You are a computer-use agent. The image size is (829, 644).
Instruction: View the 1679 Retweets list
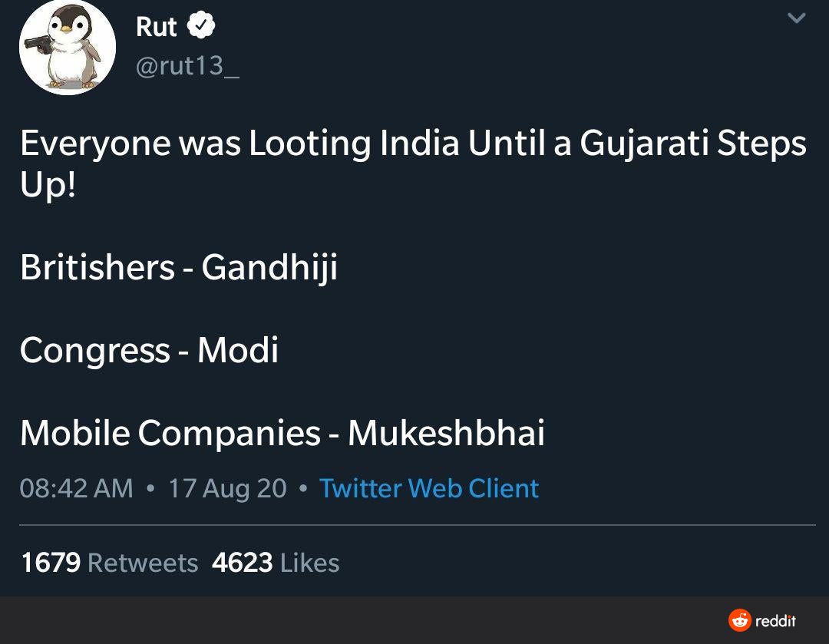tap(109, 563)
